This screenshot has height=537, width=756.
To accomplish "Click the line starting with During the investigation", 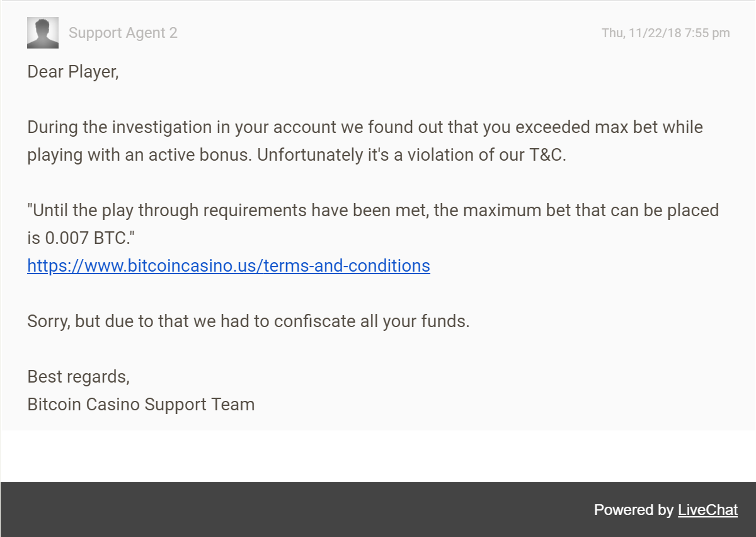I will (x=365, y=127).
